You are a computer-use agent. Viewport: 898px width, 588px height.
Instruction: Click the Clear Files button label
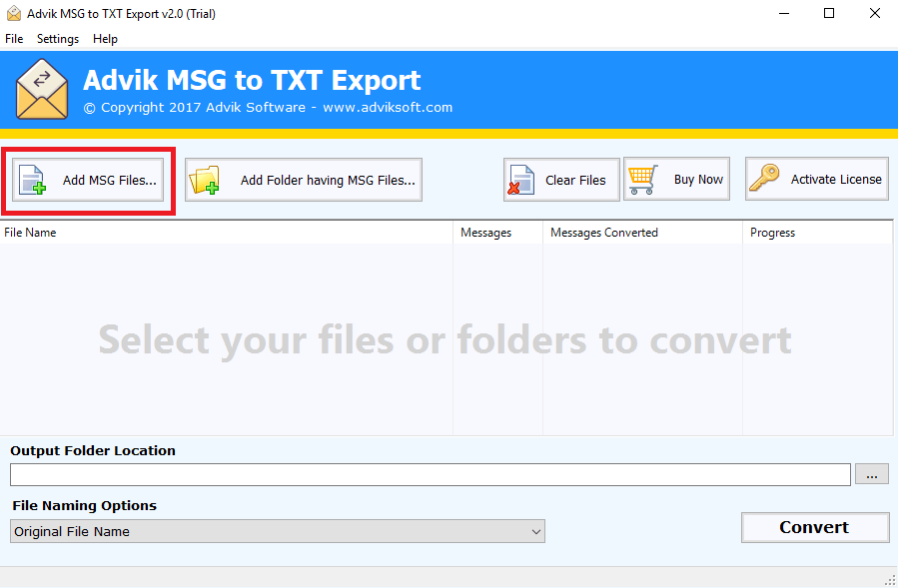click(x=575, y=180)
